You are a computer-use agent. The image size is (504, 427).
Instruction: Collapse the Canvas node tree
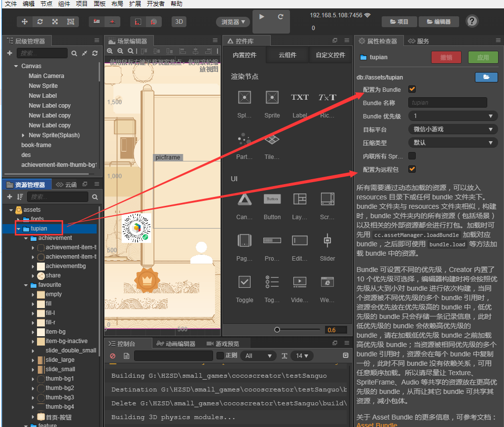pos(16,66)
